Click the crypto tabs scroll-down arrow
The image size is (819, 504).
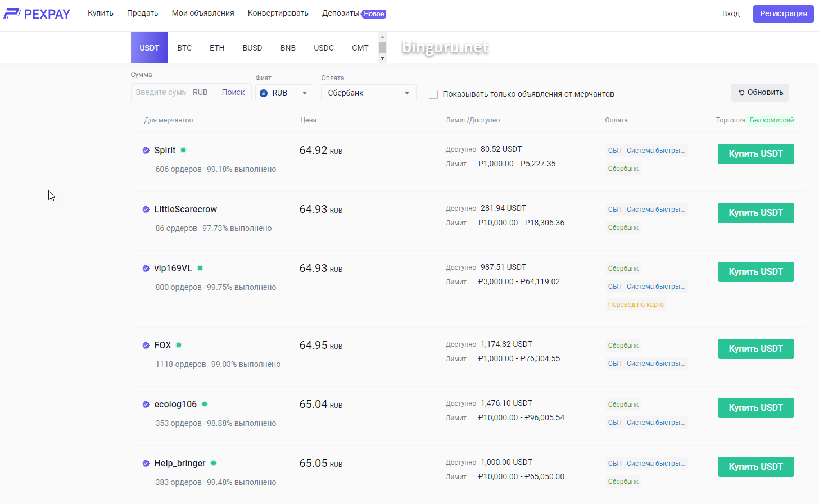pyautogui.click(x=383, y=58)
